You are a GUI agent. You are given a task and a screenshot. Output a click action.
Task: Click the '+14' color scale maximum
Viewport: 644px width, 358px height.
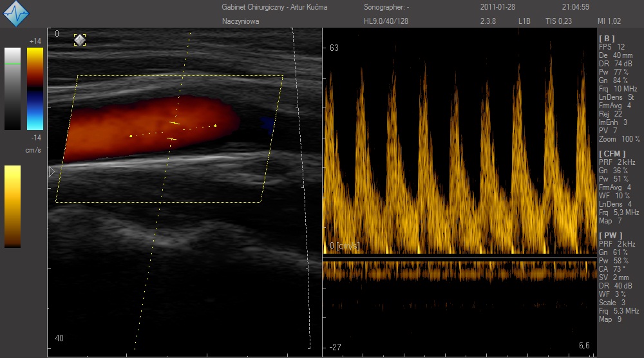point(35,41)
